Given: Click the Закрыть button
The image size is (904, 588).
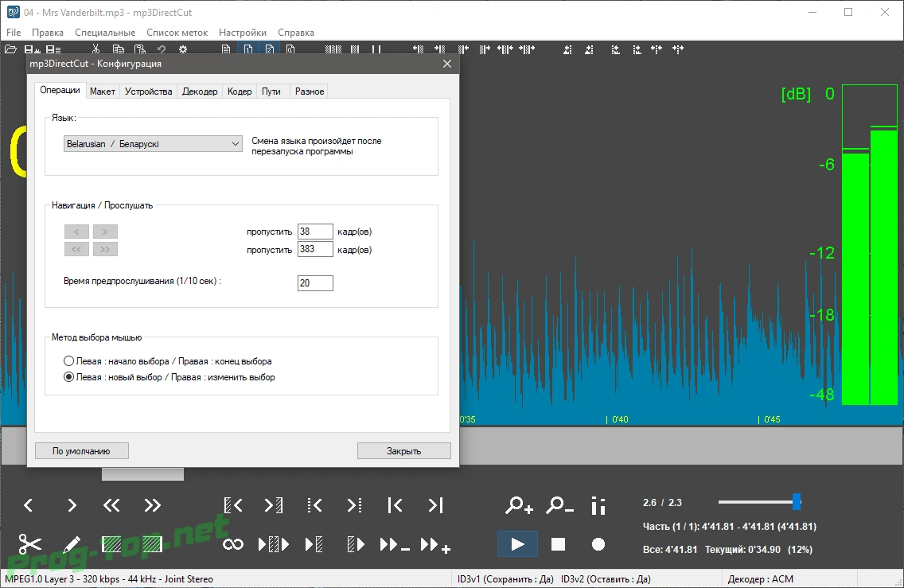Looking at the screenshot, I should click(x=403, y=451).
